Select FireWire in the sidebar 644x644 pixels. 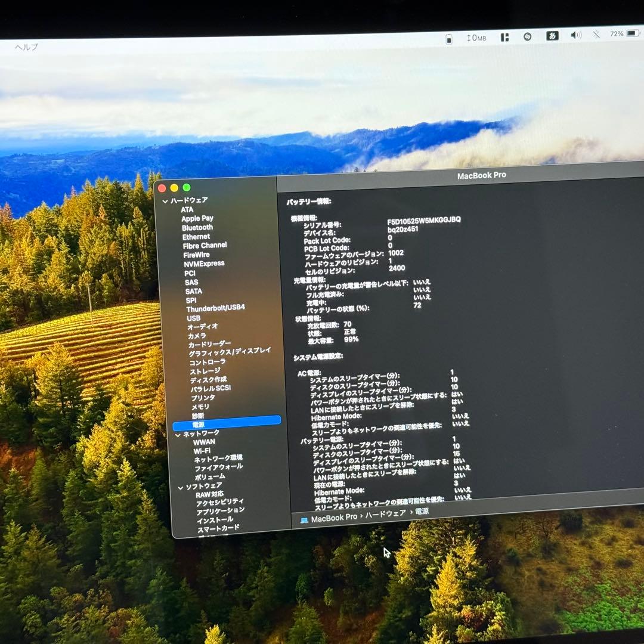pos(196,255)
